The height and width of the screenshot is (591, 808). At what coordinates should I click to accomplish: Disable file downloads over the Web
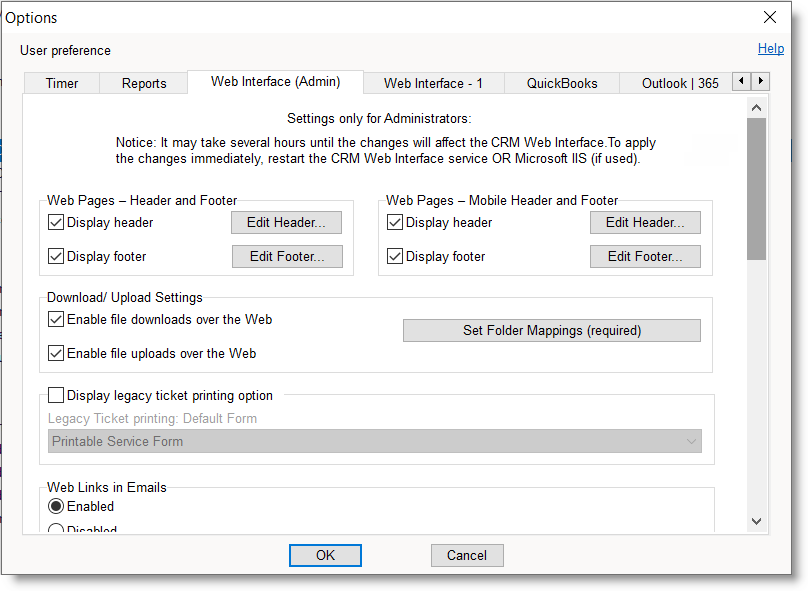click(56, 320)
